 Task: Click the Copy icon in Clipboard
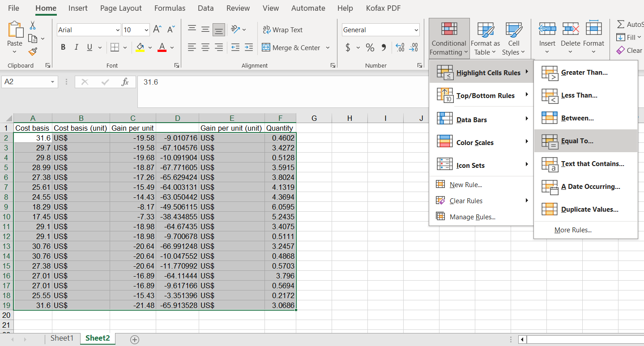click(33, 38)
